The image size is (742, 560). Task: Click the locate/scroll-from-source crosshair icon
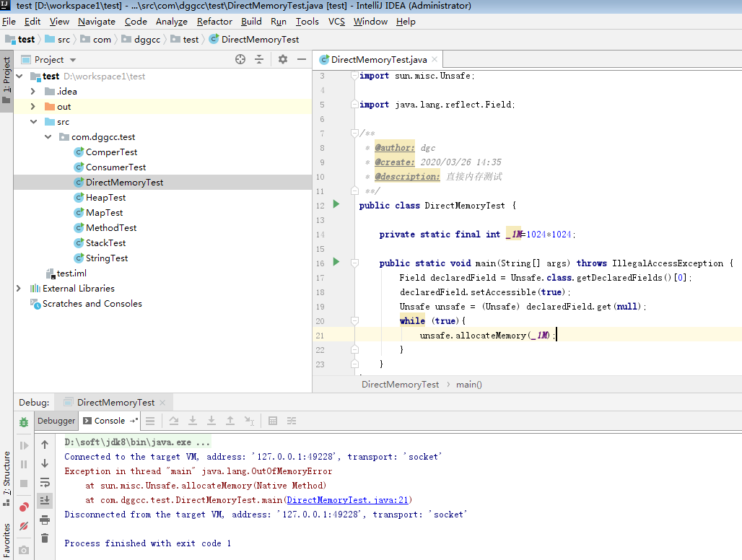pyautogui.click(x=240, y=59)
